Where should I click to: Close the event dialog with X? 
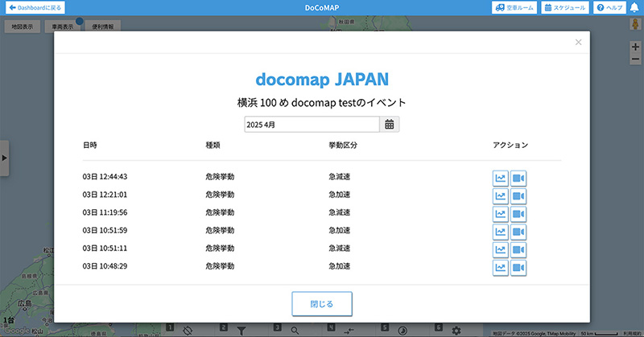[x=578, y=43]
